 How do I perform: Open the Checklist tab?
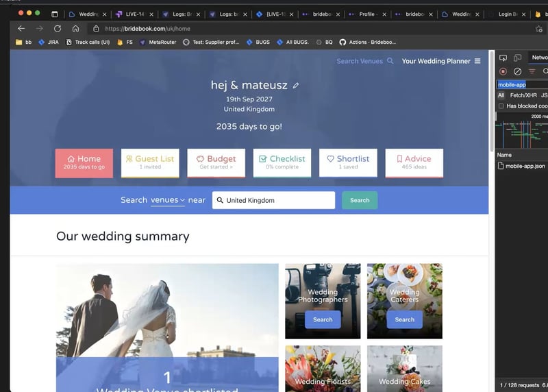coord(282,162)
